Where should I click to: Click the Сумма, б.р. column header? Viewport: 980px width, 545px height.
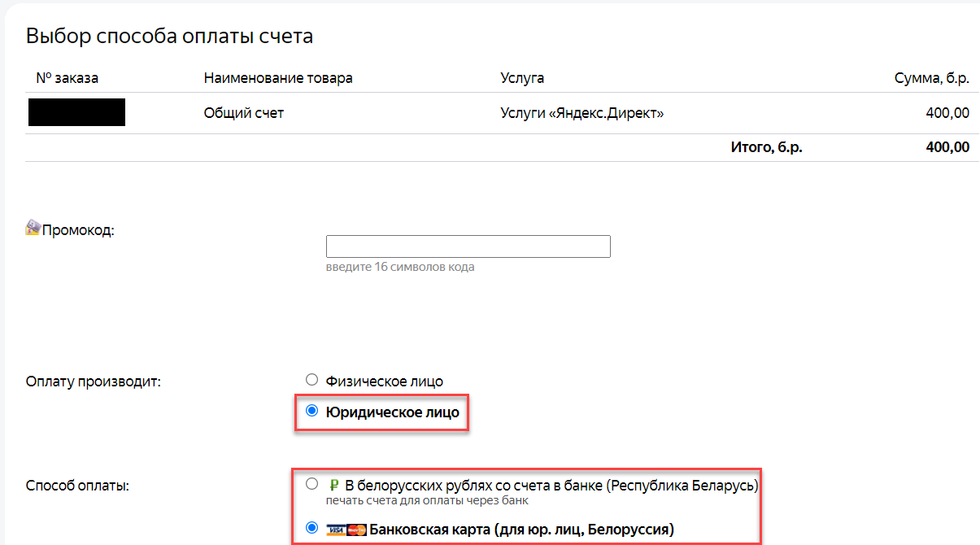pyautogui.click(x=932, y=78)
